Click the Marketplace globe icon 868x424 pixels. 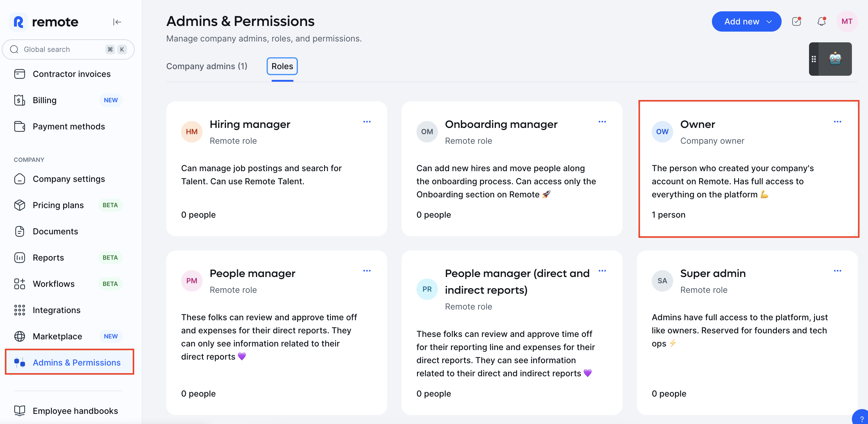coord(20,336)
